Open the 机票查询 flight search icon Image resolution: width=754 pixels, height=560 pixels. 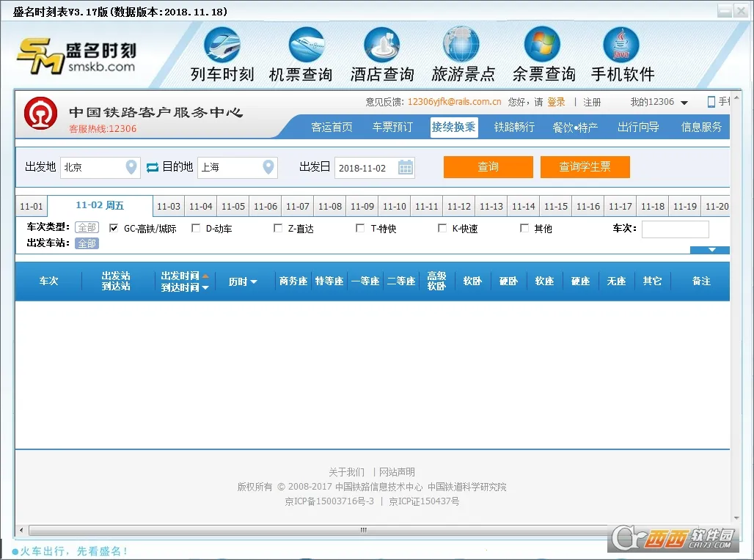(307, 44)
